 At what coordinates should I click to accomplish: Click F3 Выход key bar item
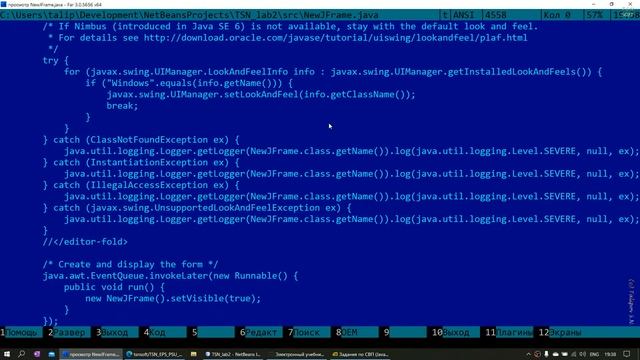(x=117, y=332)
